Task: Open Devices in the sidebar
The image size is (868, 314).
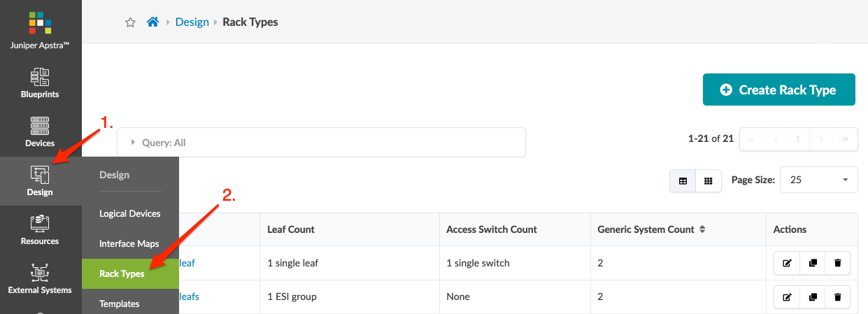Action: 40,131
